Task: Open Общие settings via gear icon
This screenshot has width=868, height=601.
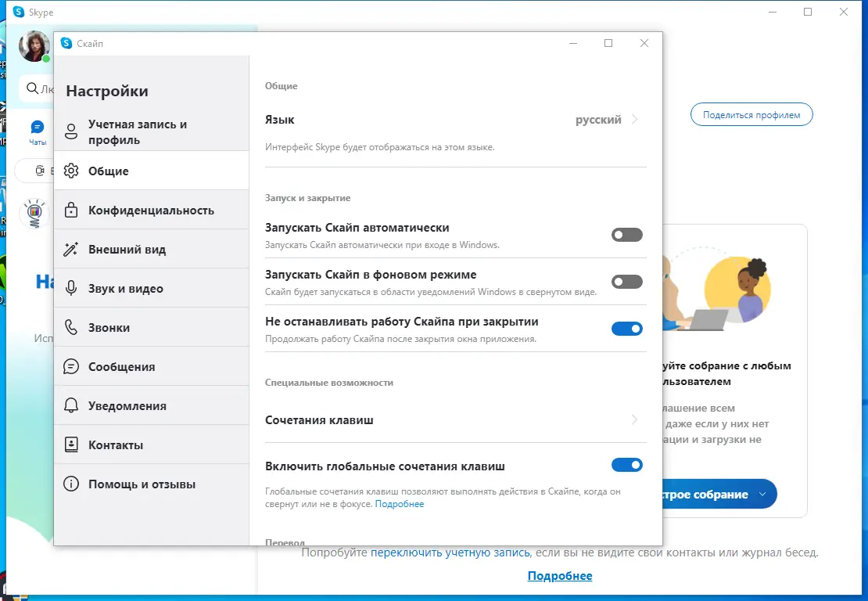Action: [x=73, y=171]
